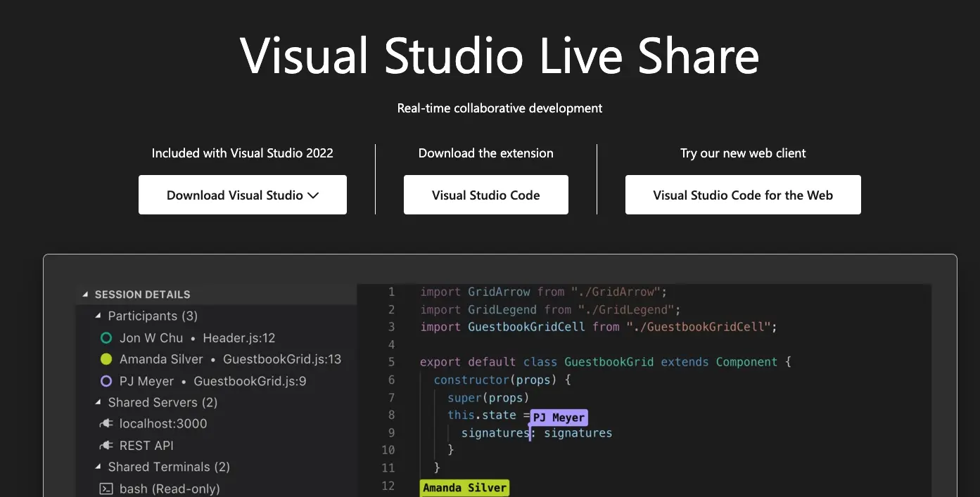Viewport: 980px width, 497px height.
Task: Click 'Try our new web client' text
Action: pos(743,153)
